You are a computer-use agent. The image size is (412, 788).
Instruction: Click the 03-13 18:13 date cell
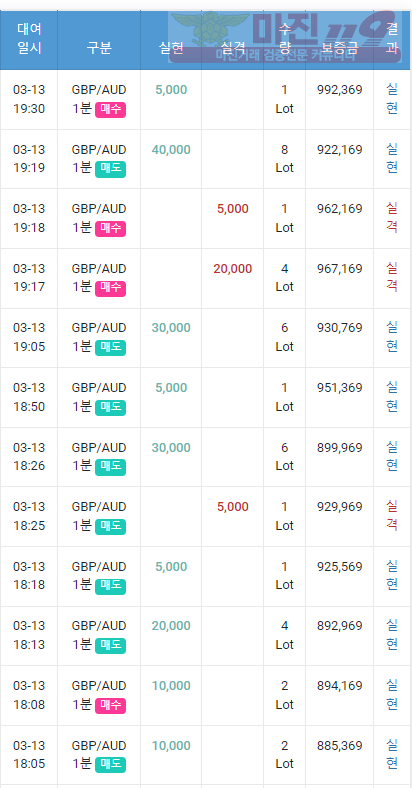pos(29,635)
